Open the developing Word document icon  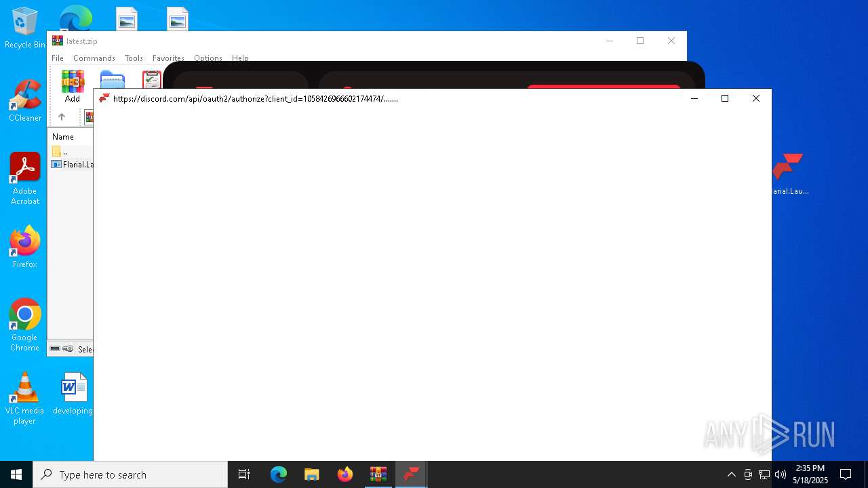[73, 393]
